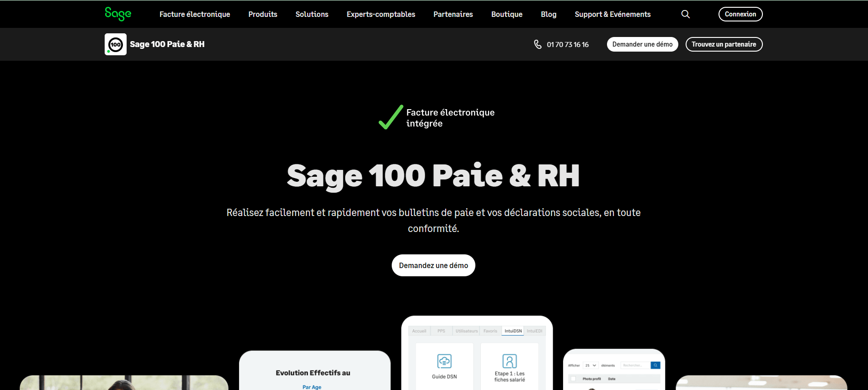868x390 pixels.
Task: Call the number 01 70 73 16 16
Action: 568,44
